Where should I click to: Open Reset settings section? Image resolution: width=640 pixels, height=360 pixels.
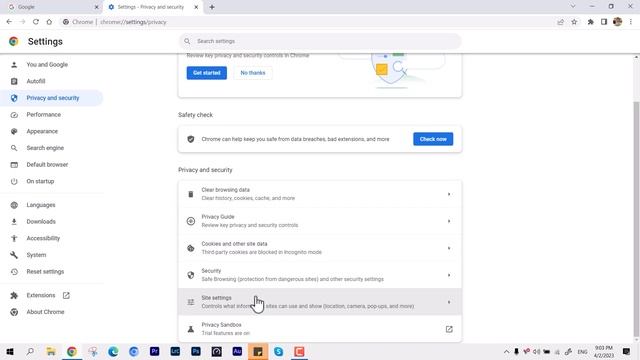45,271
